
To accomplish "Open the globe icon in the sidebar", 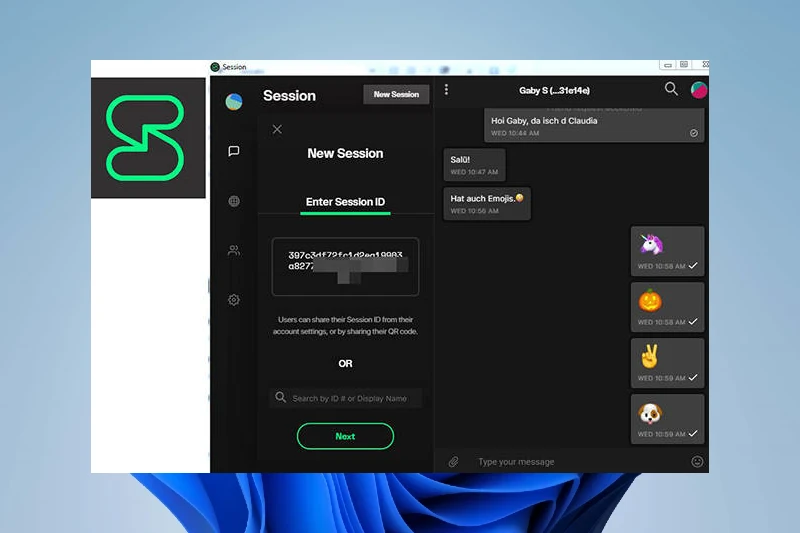I will click(x=234, y=201).
